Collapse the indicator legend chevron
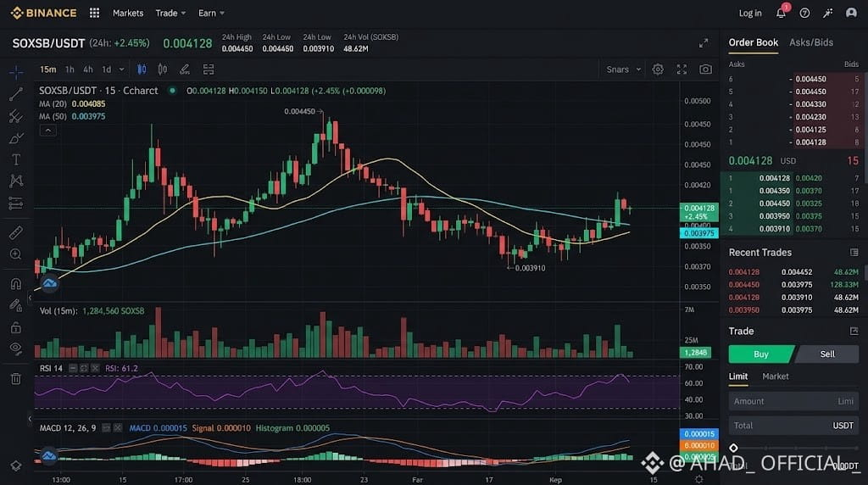The height and width of the screenshot is (485, 868). [47, 131]
